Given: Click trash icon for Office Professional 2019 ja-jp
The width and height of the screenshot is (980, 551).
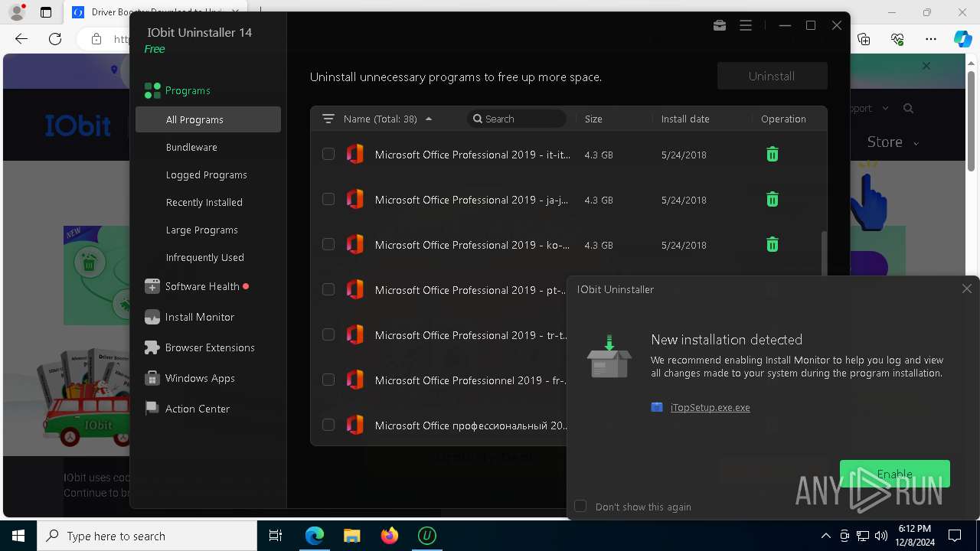Looking at the screenshot, I should tap(773, 200).
